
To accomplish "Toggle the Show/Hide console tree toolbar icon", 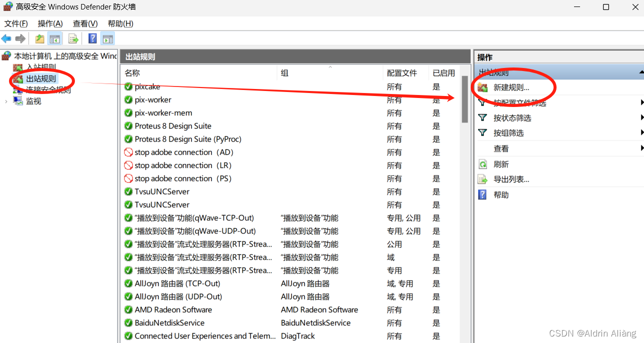I will tap(55, 38).
